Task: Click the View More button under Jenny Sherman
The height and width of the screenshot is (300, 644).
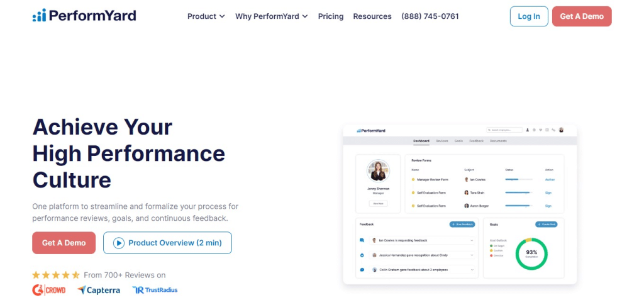Action: click(x=378, y=203)
